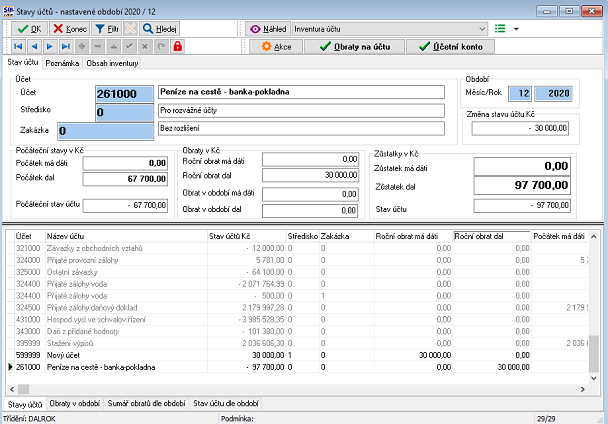This screenshot has width=608, height=424.
Task: Click the disabled cancel-filter icon
Action: tap(130, 29)
